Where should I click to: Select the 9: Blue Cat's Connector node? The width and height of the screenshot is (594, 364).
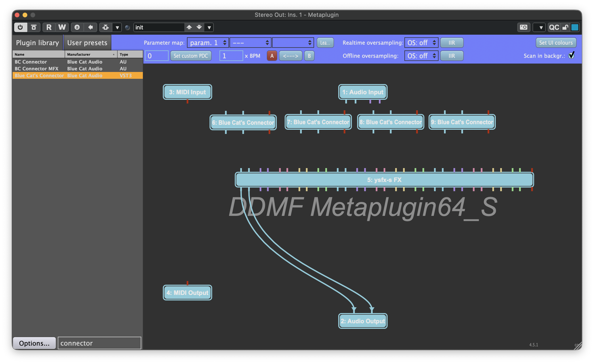(x=462, y=122)
